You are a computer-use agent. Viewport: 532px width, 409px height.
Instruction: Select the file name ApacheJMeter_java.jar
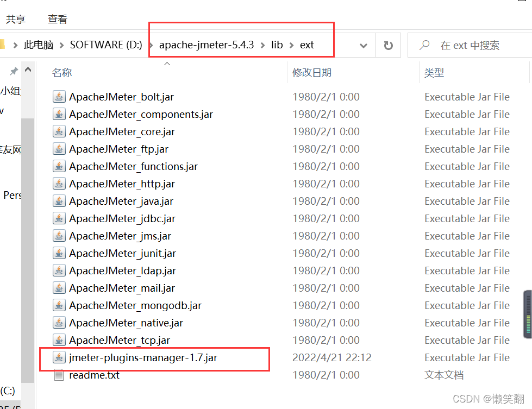[x=121, y=201]
